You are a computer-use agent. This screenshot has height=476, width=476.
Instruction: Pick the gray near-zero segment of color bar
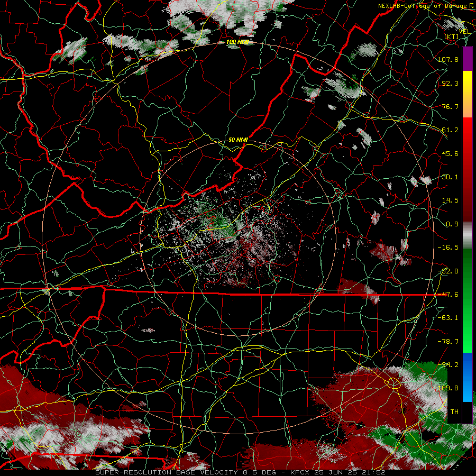point(467,235)
